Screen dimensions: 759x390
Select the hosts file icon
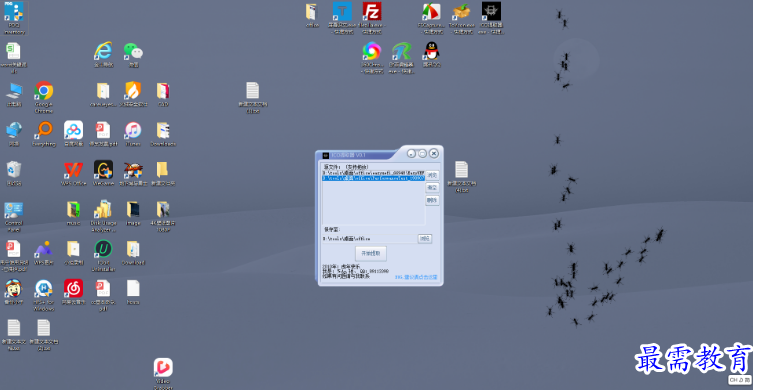pos(133,289)
